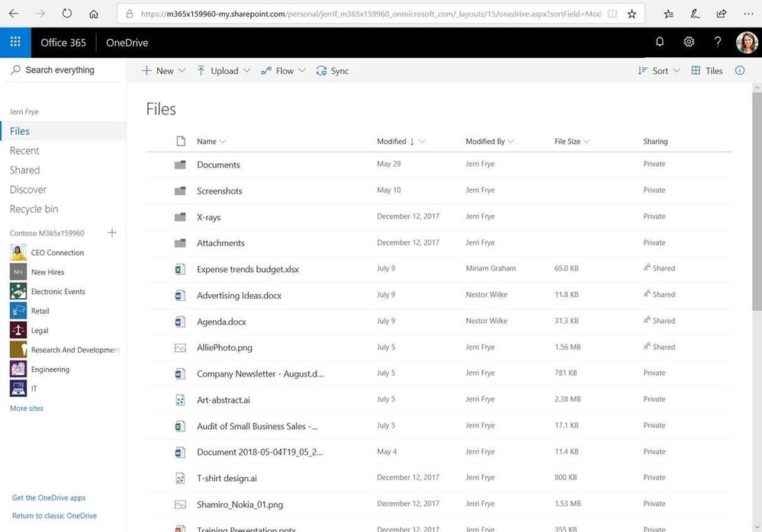The image size is (762, 532).
Task: Click the Word icon beside Agenda.docx
Action: pyautogui.click(x=180, y=321)
